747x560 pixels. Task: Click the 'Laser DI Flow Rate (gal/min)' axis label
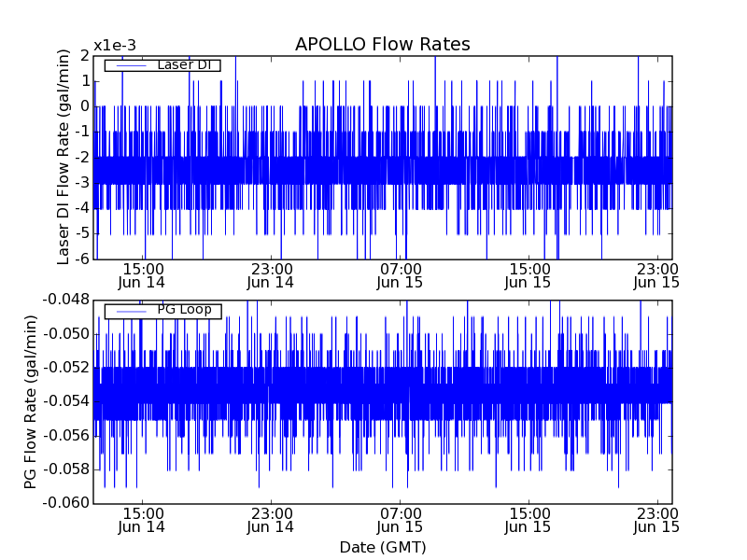63,157
